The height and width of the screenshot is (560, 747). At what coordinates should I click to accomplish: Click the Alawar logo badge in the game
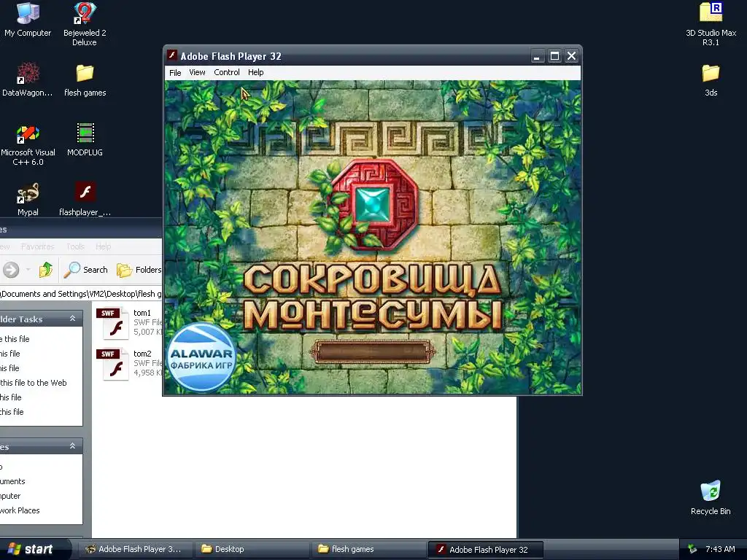[x=202, y=356]
